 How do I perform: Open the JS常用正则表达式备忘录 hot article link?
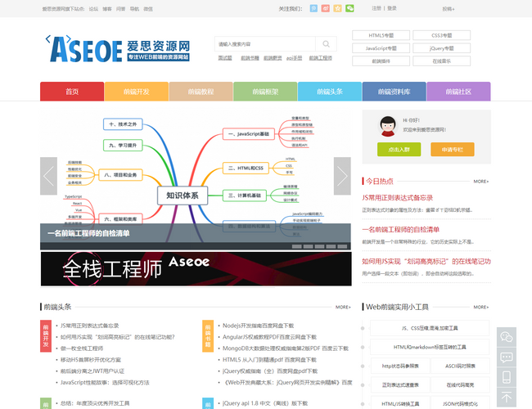(x=397, y=198)
